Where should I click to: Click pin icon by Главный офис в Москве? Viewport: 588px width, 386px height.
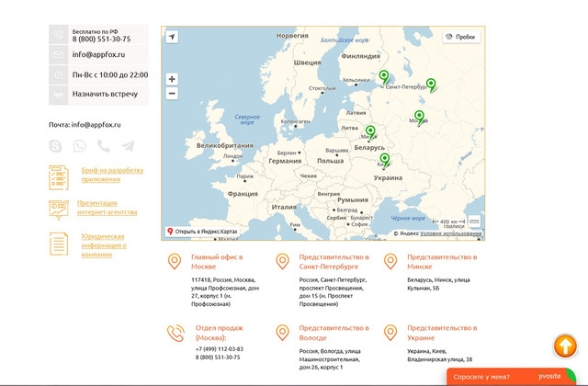click(175, 261)
